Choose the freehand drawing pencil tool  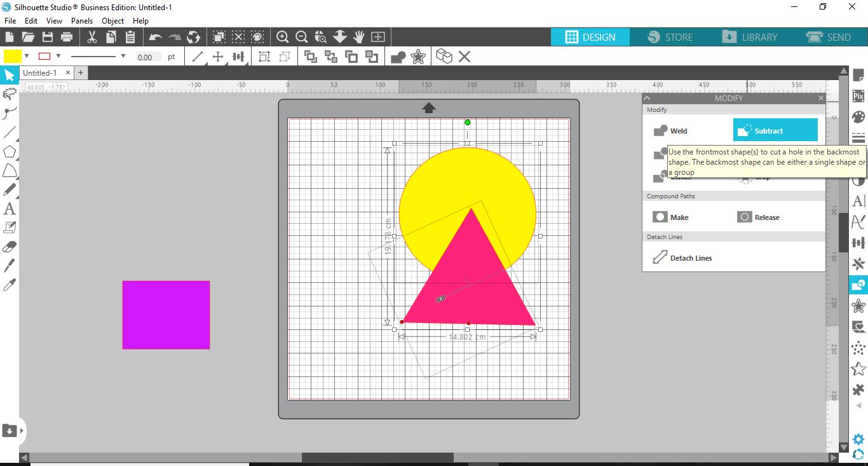point(10,189)
